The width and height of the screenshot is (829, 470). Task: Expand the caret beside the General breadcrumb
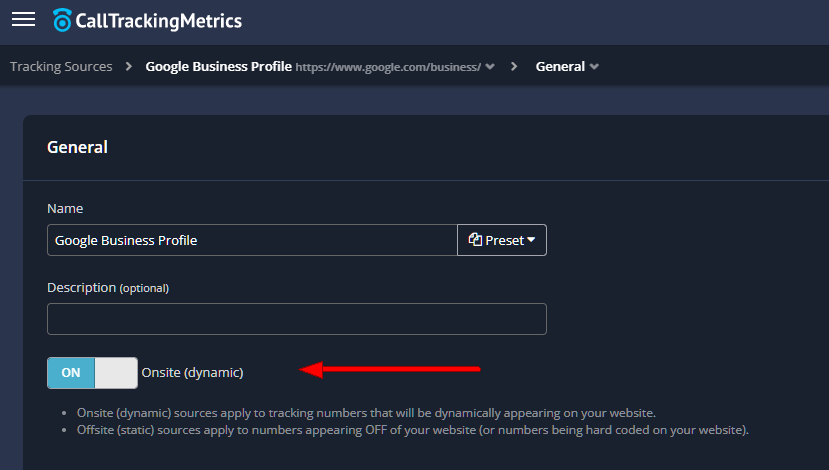tap(595, 67)
